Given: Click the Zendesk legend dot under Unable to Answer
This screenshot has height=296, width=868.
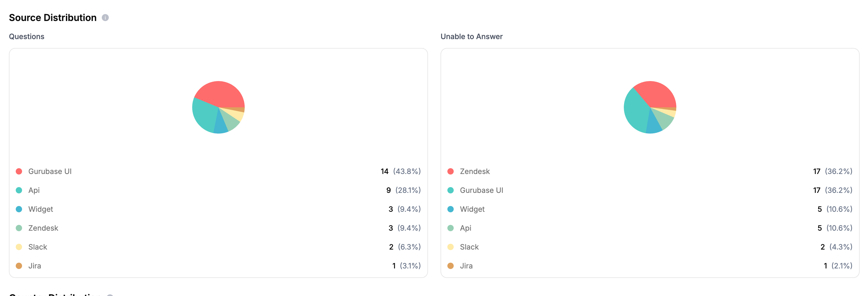Looking at the screenshot, I should pyautogui.click(x=451, y=171).
